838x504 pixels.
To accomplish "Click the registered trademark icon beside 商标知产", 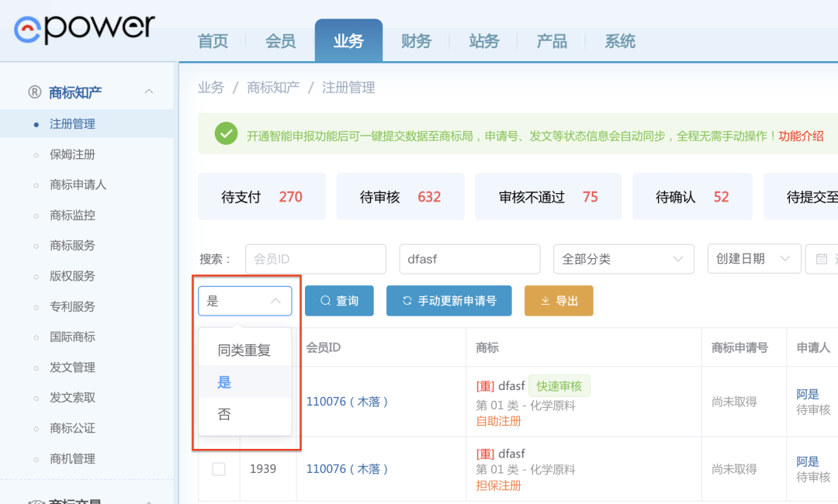I will [x=34, y=92].
